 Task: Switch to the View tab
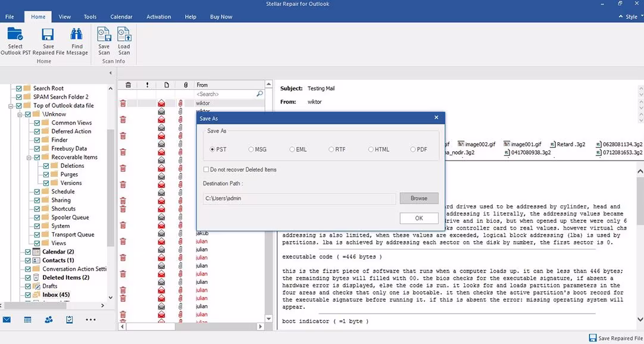coord(64,17)
